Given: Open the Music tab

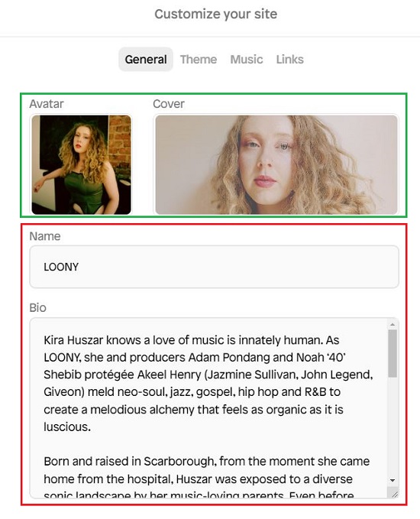Looking at the screenshot, I should coord(247,60).
